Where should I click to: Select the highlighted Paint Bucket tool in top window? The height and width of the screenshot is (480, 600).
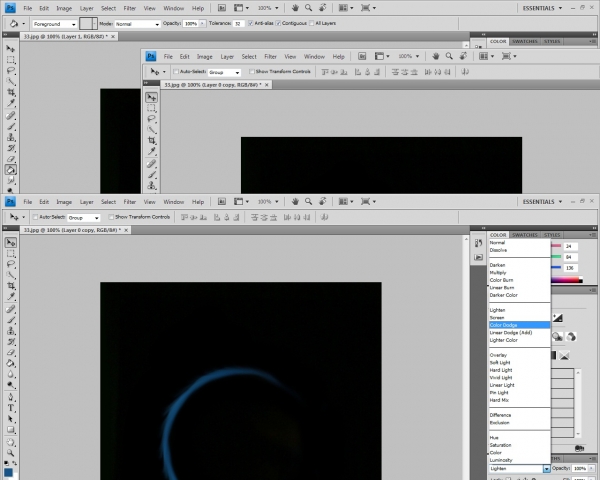(11, 170)
